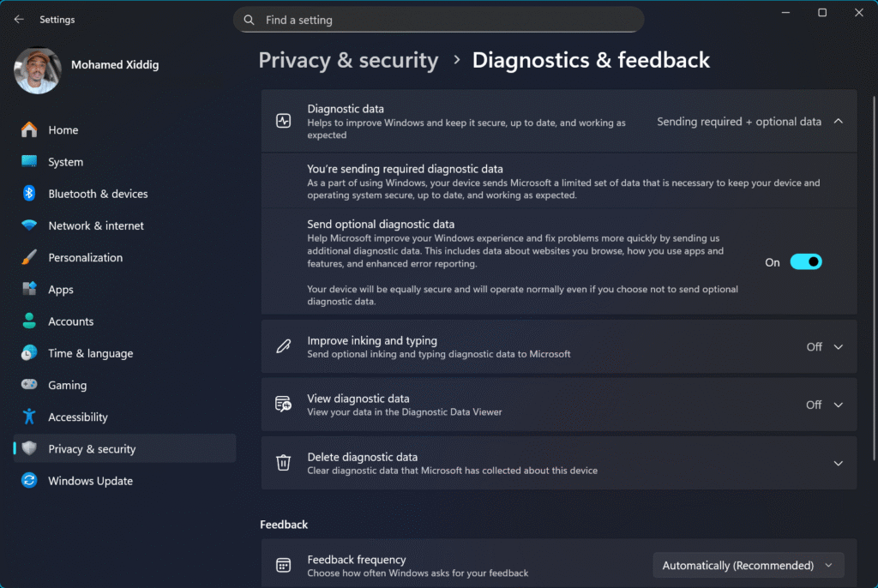This screenshot has height=588, width=878.
Task: Collapse the Diagnostic data section
Action: [838, 122]
